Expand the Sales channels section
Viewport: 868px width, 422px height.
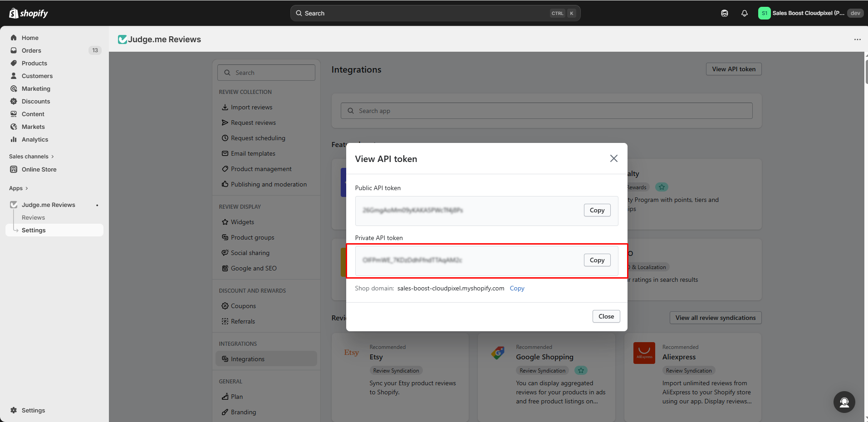coord(31,157)
